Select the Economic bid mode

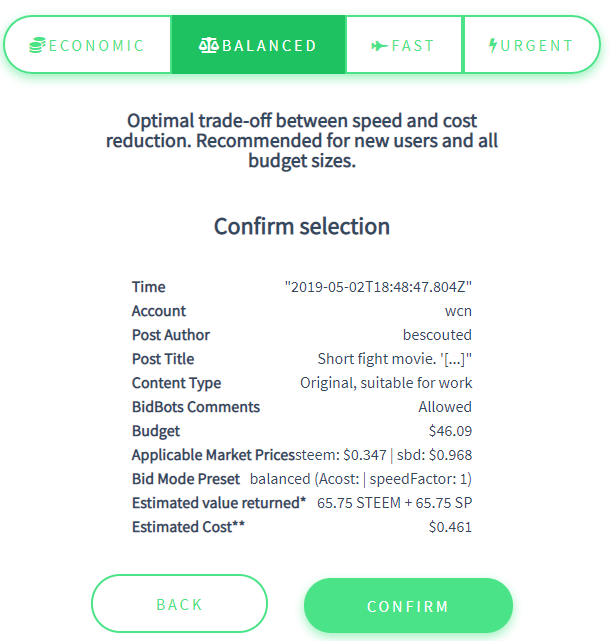click(87, 45)
